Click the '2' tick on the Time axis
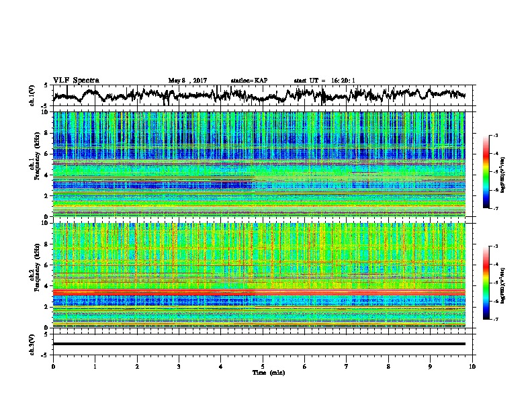 [x=137, y=367]
